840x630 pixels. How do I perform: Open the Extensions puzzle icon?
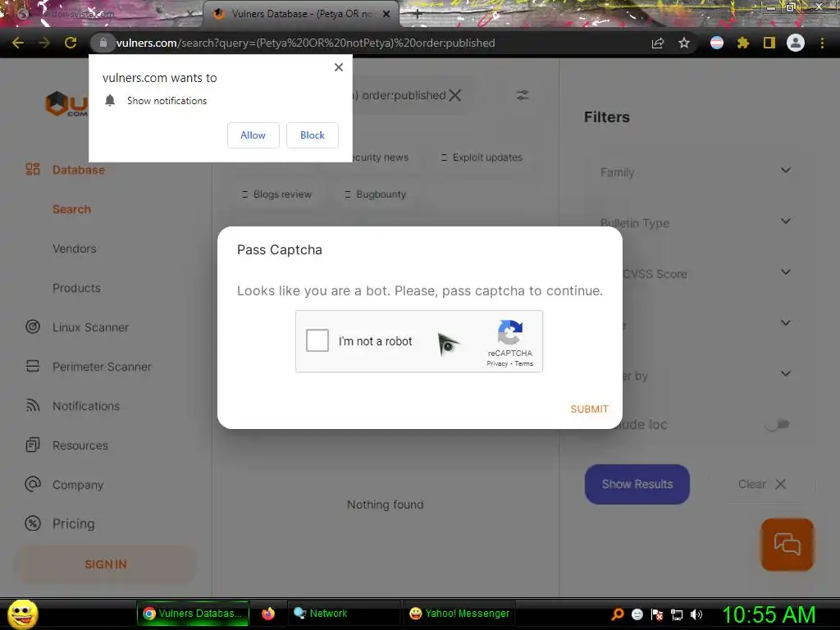(742, 43)
